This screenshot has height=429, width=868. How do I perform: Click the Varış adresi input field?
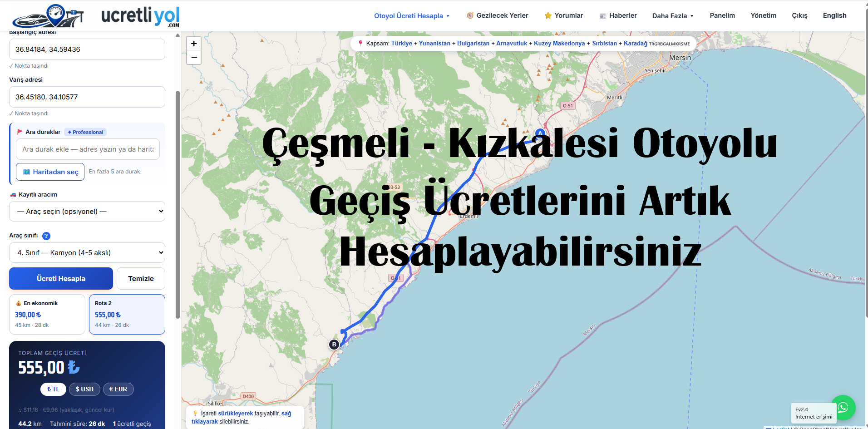pyautogui.click(x=87, y=97)
